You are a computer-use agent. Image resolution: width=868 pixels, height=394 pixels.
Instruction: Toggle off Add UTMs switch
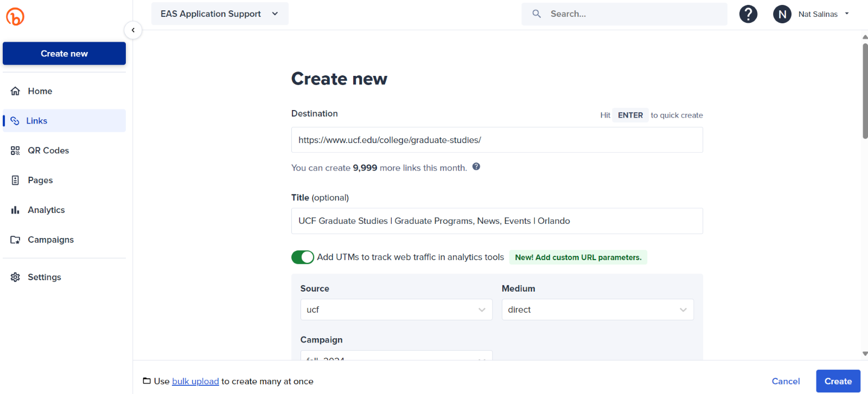click(303, 257)
